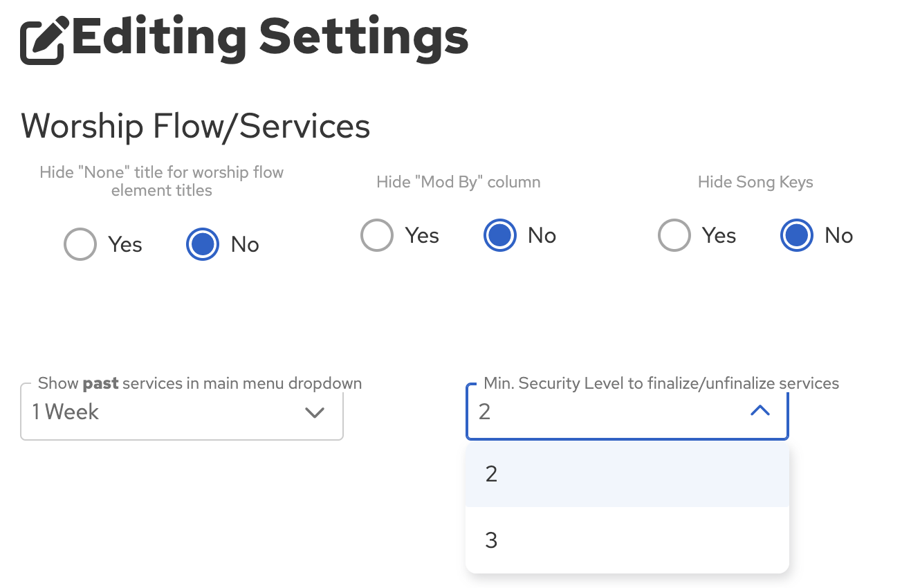The width and height of the screenshot is (920, 588).
Task: Set Hide Song Keys to Yes
Action: 674,236
